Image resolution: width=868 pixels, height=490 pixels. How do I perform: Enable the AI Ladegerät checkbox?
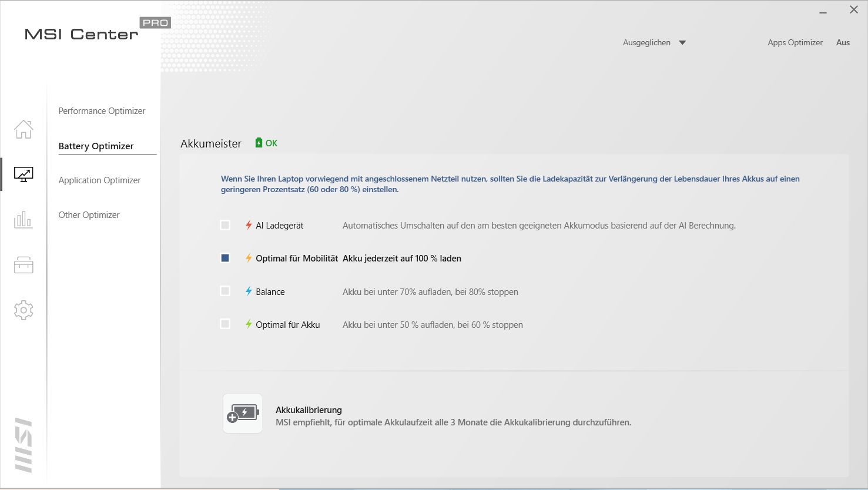[x=225, y=225]
